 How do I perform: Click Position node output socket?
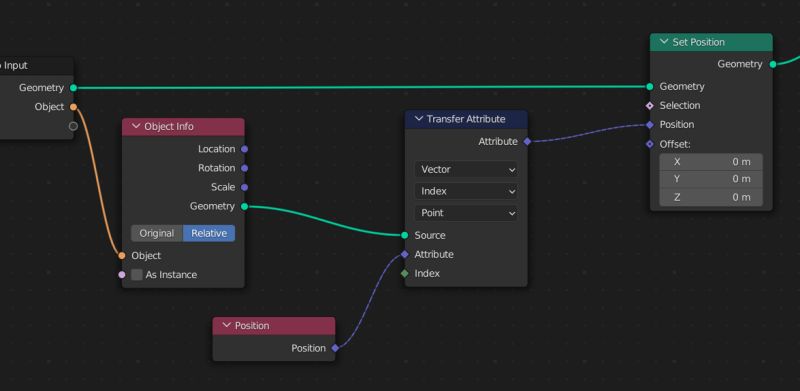[335, 348]
